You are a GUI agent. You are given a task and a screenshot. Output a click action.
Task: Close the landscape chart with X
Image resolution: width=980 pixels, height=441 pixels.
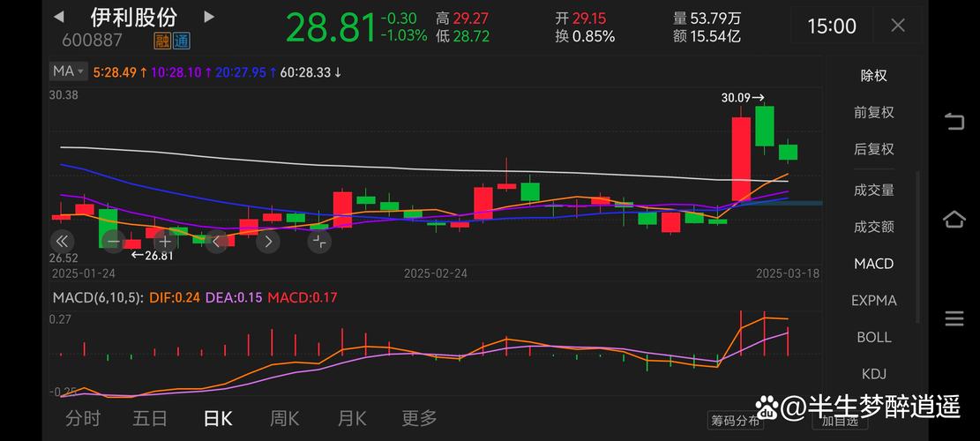click(x=898, y=26)
